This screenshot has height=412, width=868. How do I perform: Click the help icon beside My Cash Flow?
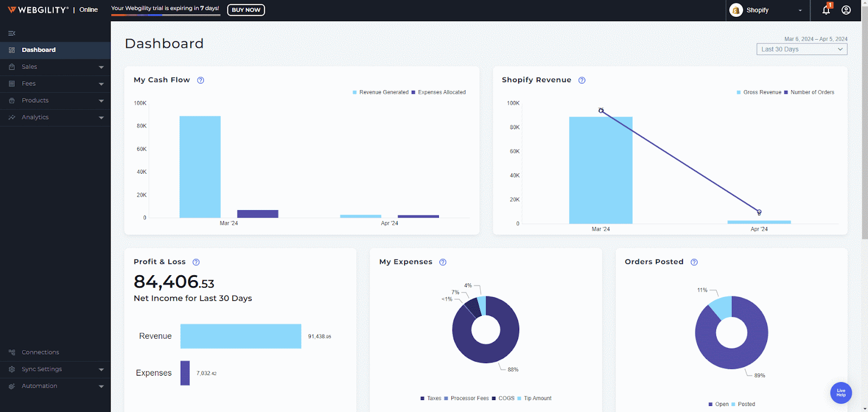201,80
